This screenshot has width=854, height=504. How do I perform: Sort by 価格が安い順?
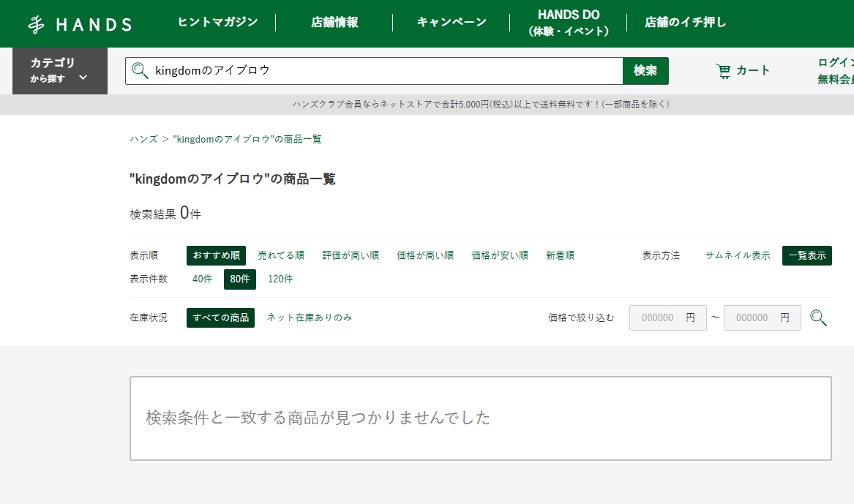[500, 255]
